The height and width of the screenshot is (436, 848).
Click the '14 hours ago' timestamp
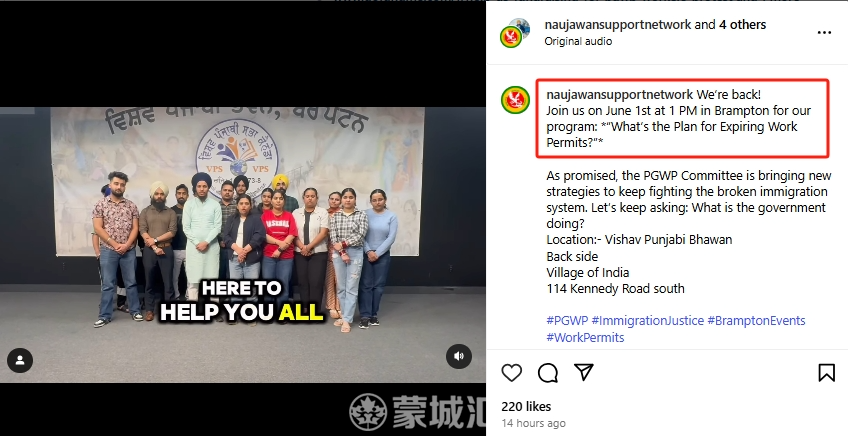click(x=533, y=423)
